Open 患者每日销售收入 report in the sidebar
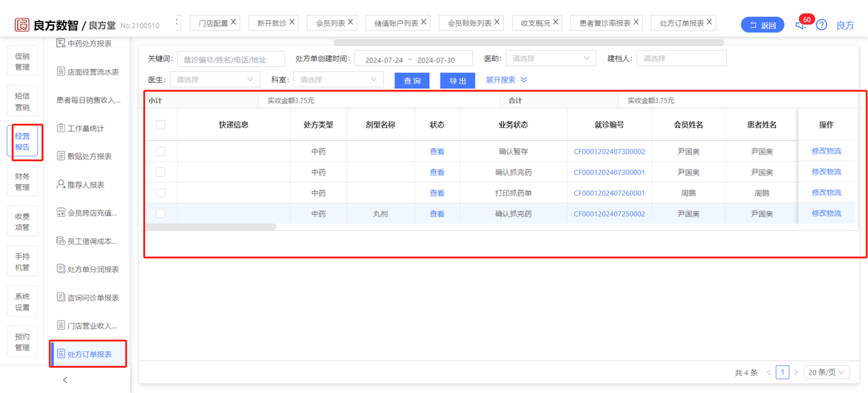 point(88,100)
